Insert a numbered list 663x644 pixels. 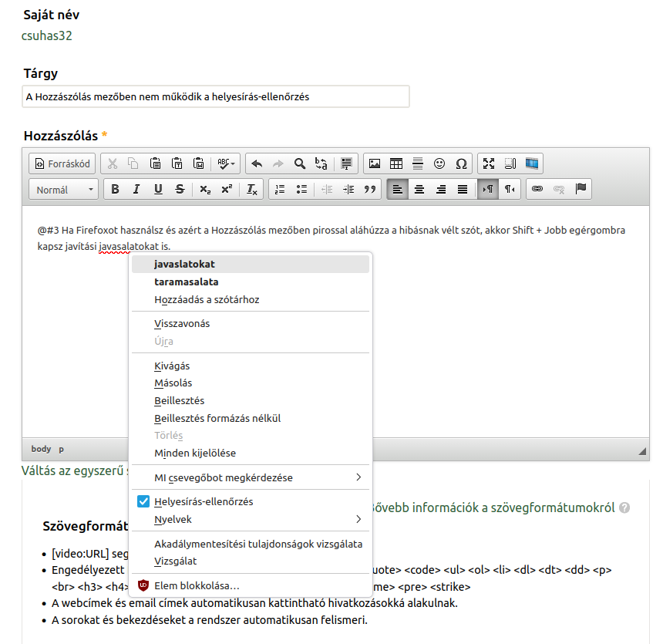pos(280,189)
